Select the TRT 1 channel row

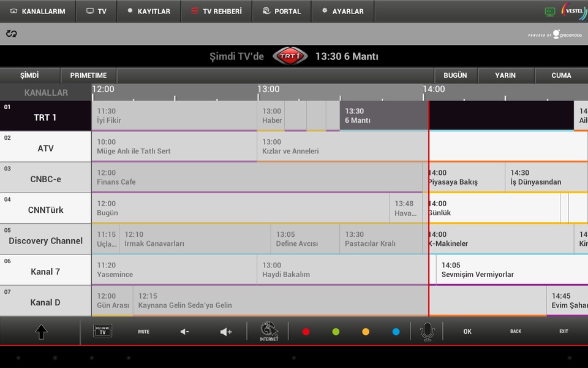coord(45,116)
